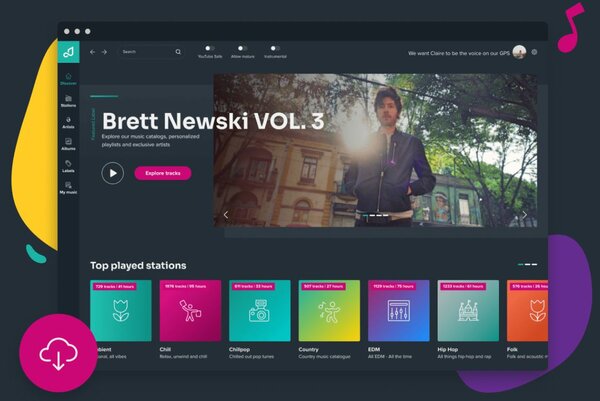
Task: Select the Labels sidebar icon
Action: click(68, 165)
